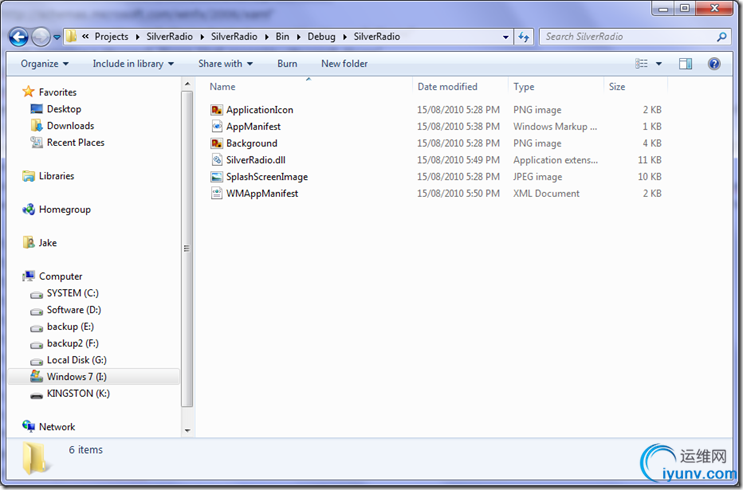Click the Change your view icon

(642, 64)
